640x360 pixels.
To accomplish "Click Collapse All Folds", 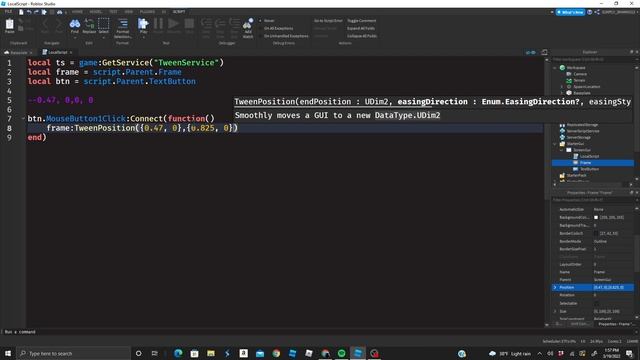I will coord(362,36).
